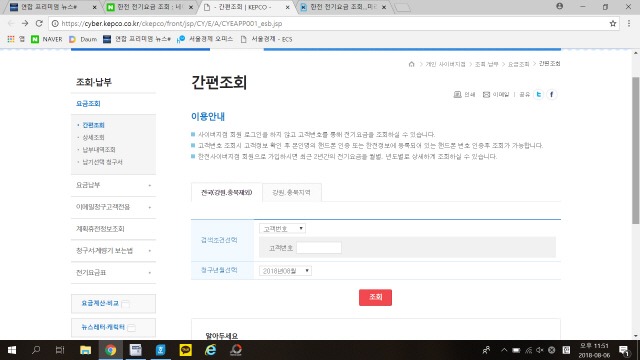The image size is (640, 360).
Task: Open a new browser tab
Action: [402, 8]
